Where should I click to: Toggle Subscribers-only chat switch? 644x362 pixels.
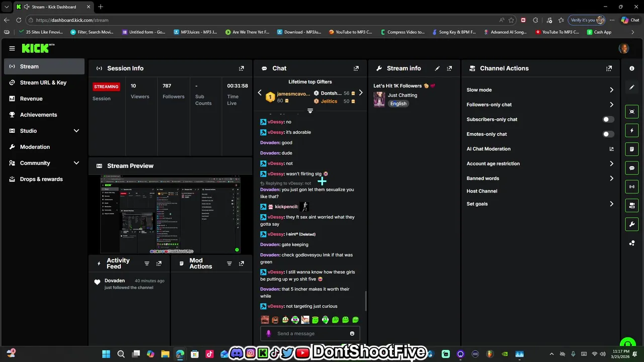(x=608, y=120)
